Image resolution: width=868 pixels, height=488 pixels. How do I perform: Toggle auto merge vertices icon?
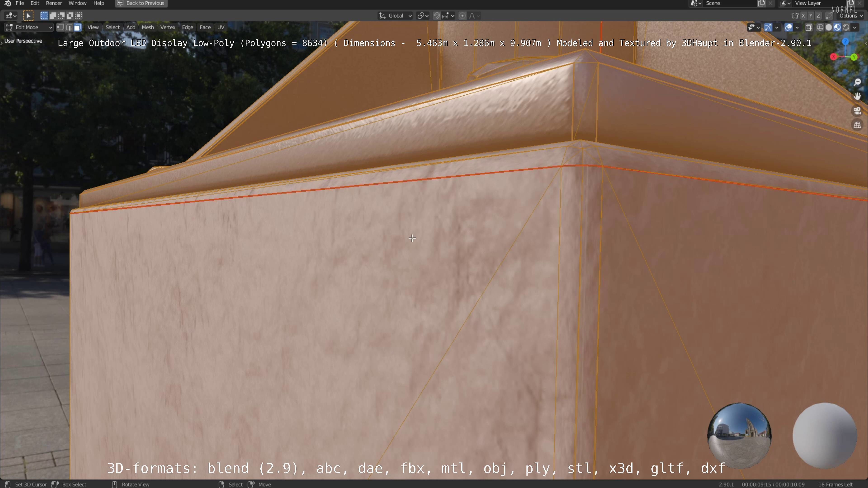pyautogui.click(x=829, y=16)
